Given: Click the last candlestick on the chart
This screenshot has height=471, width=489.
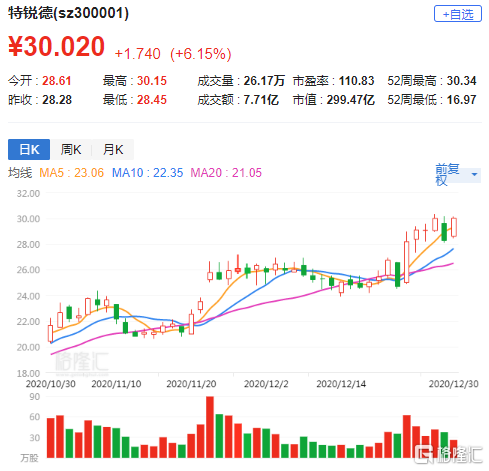Looking at the screenshot, I should click(x=454, y=227).
